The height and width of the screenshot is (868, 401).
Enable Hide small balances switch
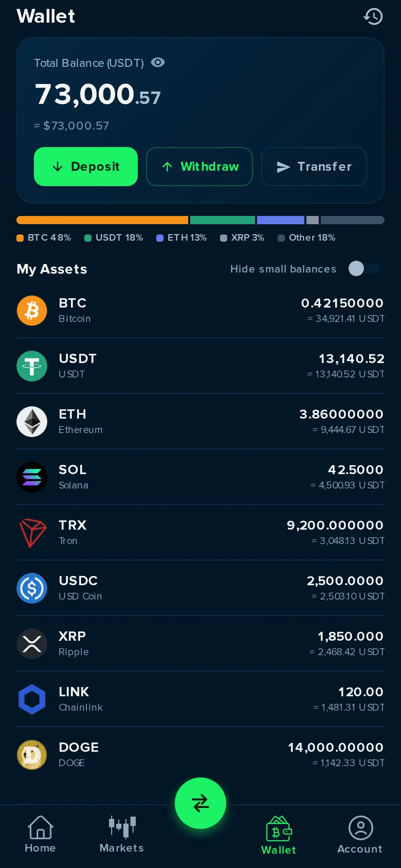(x=364, y=268)
